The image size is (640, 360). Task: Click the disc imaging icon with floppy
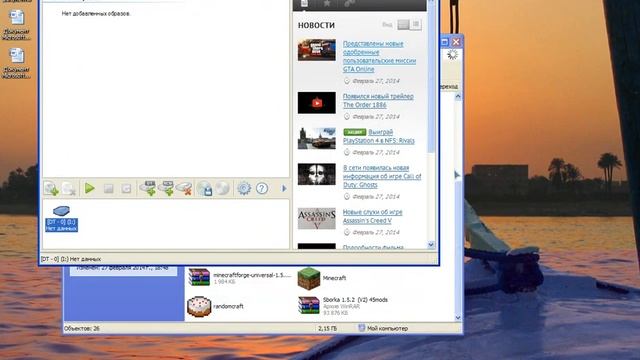pos(205,189)
